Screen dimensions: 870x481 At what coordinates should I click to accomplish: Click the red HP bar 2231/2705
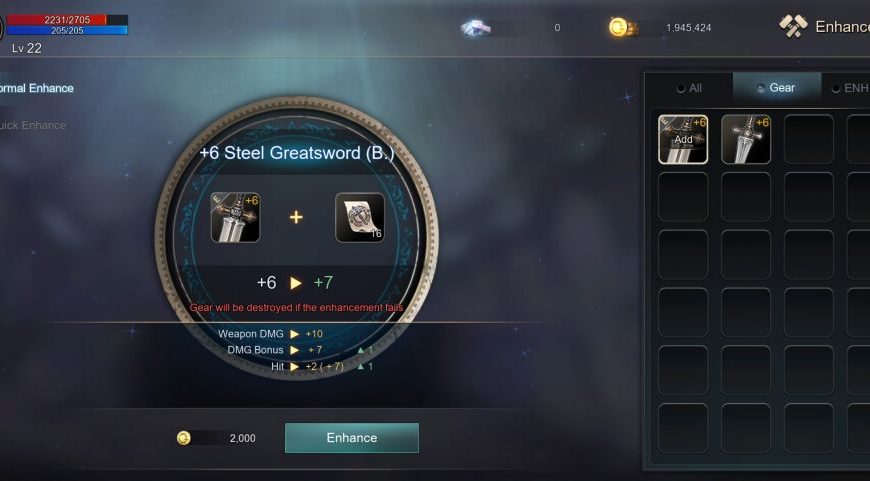67,20
